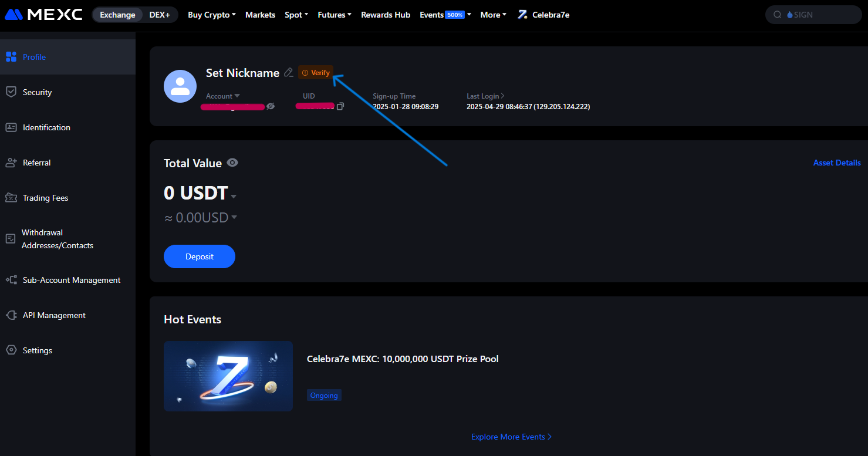Click the Identification card icon
Image resolution: width=868 pixels, height=456 pixels.
11,127
